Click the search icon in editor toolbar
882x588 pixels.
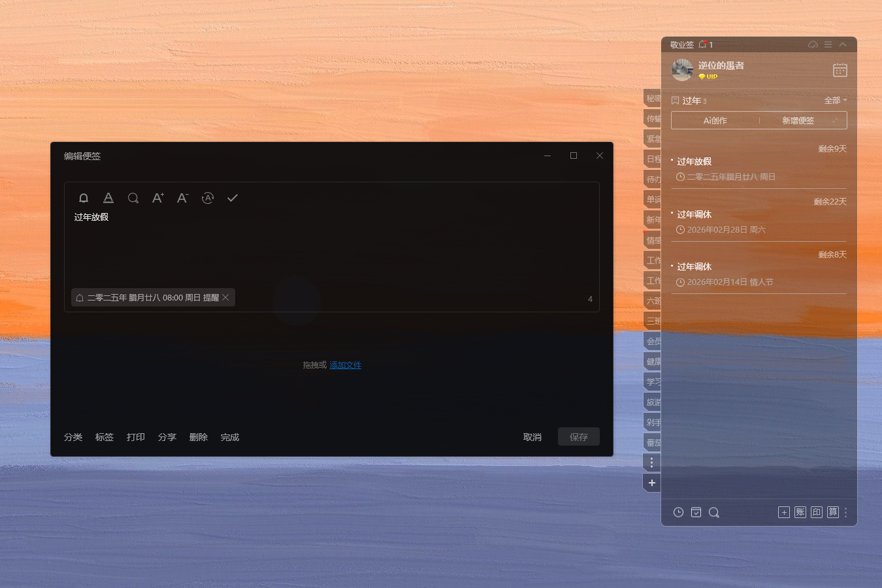tap(133, 198)
